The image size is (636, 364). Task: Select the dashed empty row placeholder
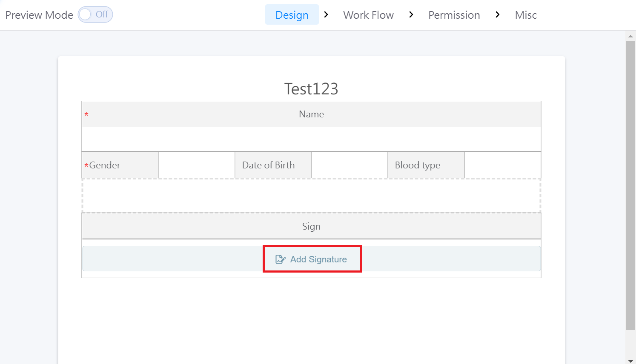click(x=311, y=196)
